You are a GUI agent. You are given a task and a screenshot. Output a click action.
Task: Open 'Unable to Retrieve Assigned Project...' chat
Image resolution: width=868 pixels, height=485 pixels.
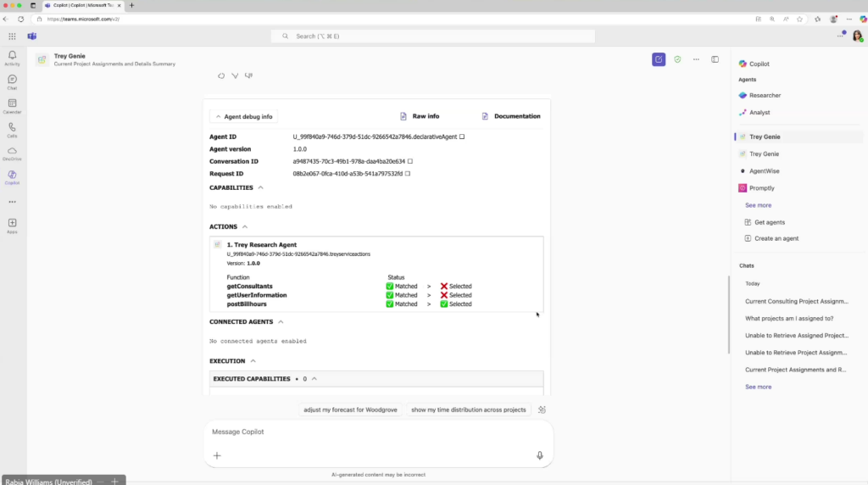(x=797, y=336)
